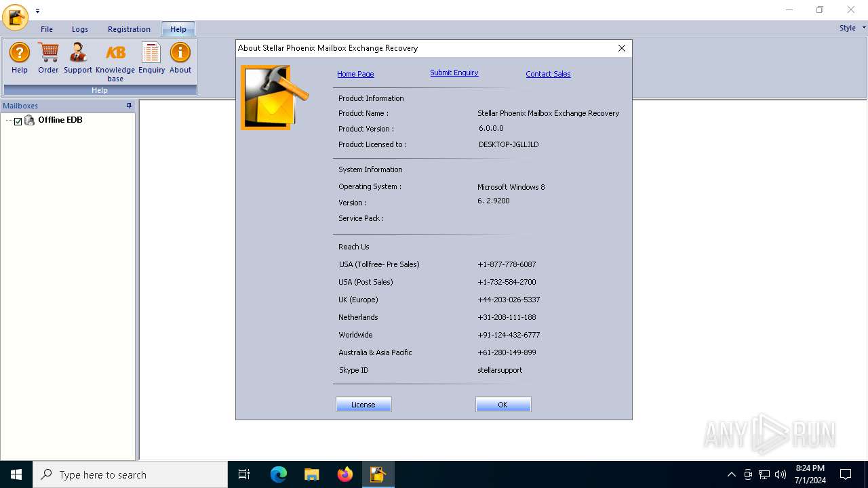
Task: Open the Style dropdown
Action: [852, 28]
